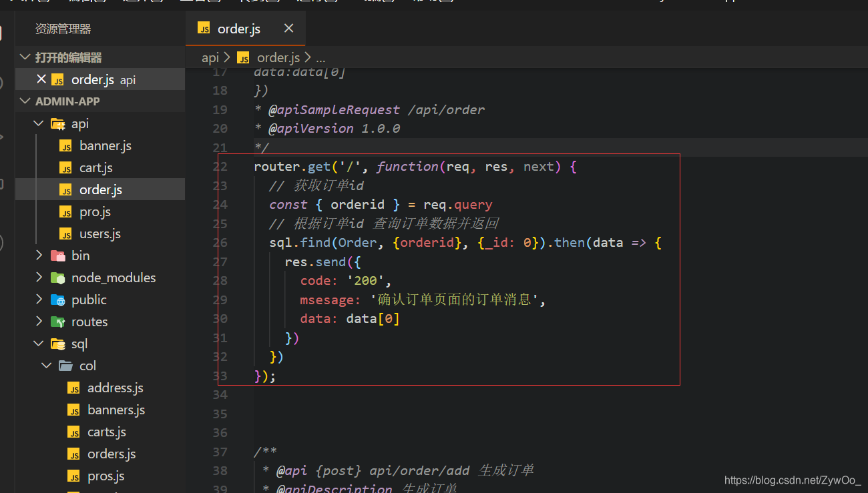Collapse the api folder chevron
Screen dimensions: 868x493
click(x=39, y=123)
